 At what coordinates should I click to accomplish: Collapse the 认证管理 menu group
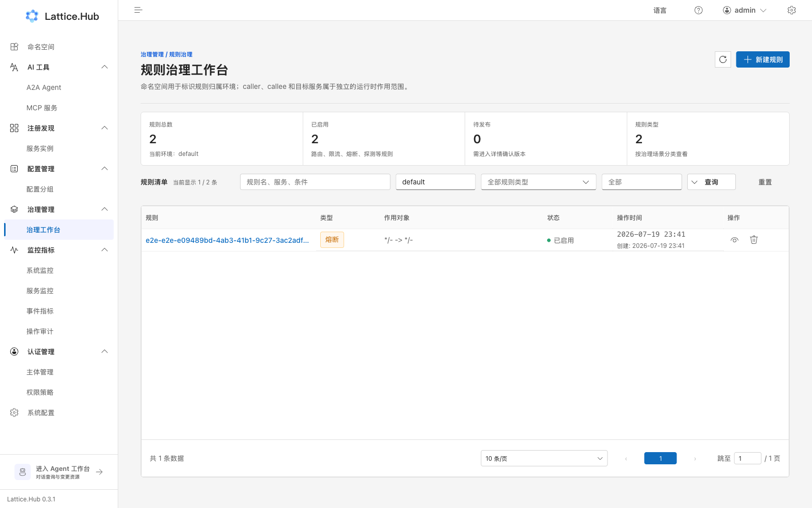(105, 352)
